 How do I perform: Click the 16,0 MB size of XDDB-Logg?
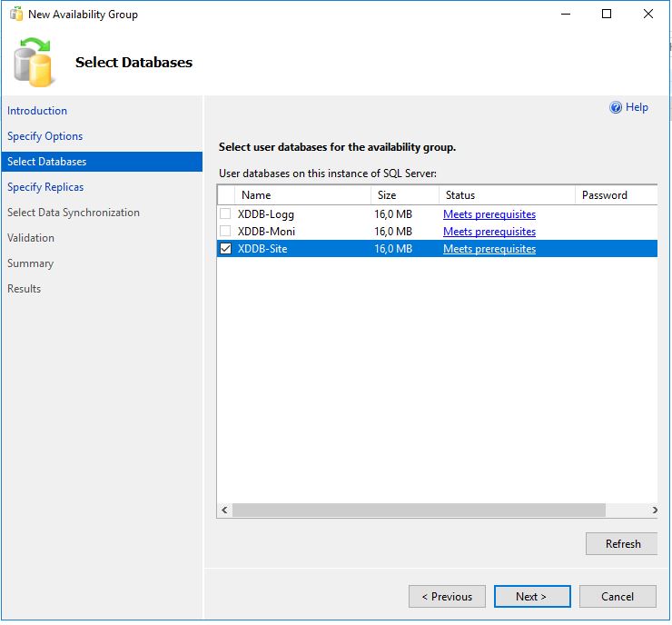[x=393, y=213]
